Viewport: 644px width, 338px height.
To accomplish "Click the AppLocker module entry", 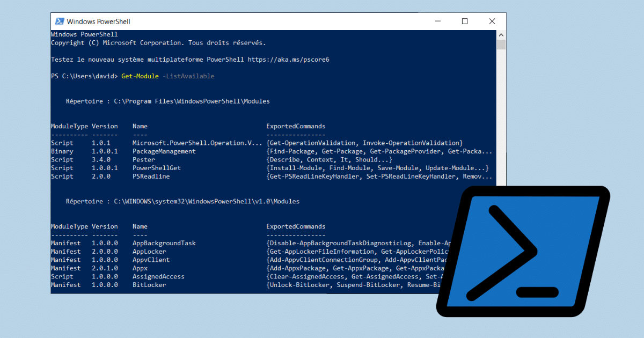I will pos(149,252).
